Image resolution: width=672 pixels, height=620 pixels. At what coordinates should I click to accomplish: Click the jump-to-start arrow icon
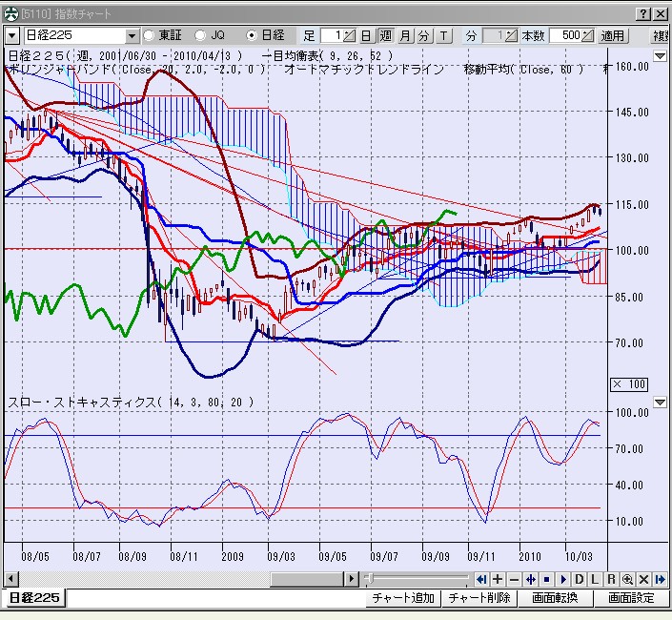pyautogui.click(x=481, y=580)
